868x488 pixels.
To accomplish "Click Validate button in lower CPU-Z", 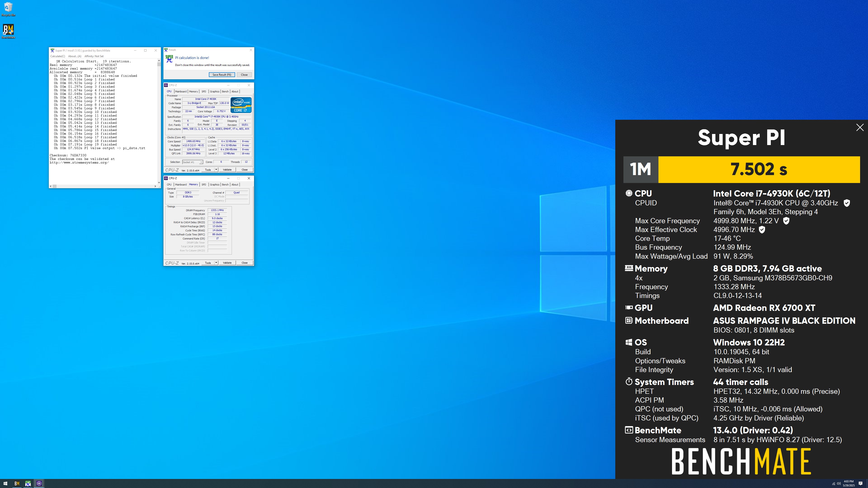I will pyautogui.click(x=227, y=263).
